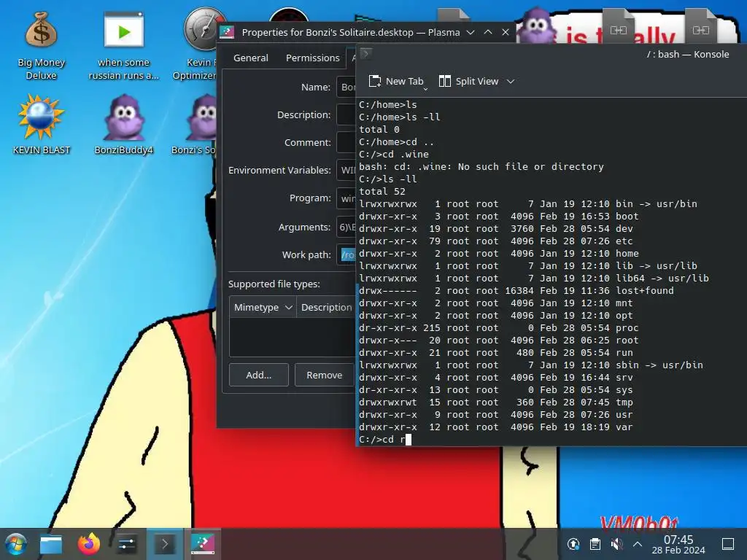Open System Settings sliders taskbar icon

(127, 544)
